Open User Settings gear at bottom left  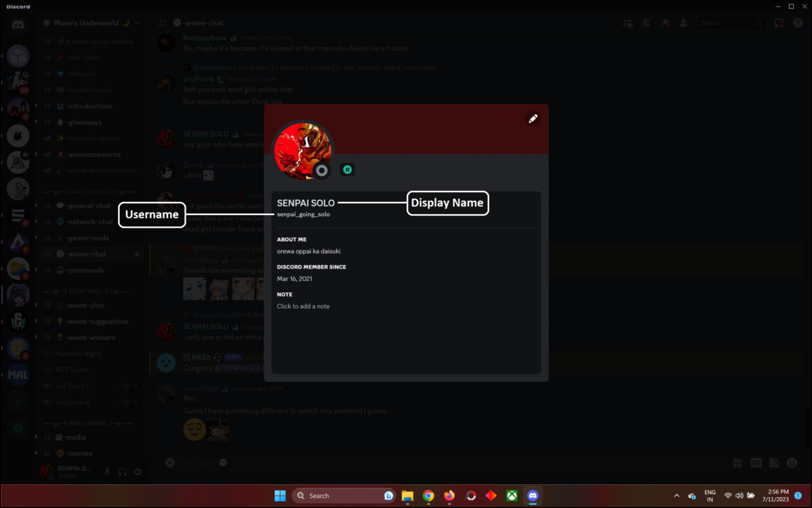(137, 472)
